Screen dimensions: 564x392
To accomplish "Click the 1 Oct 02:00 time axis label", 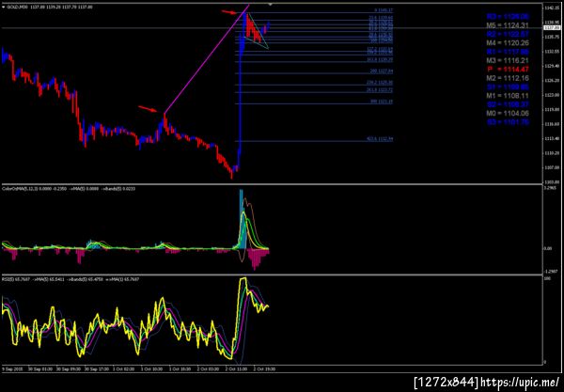I will (124, 369).
